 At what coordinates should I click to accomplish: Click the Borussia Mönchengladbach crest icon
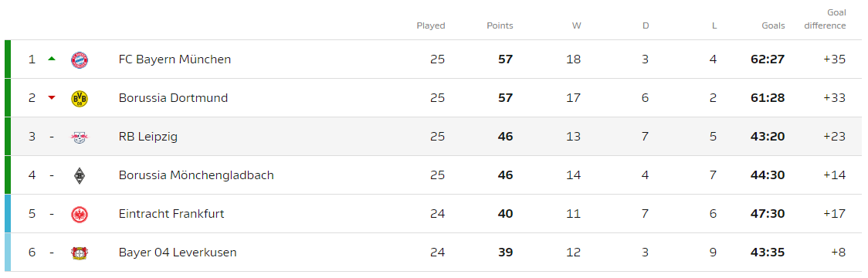80,175
